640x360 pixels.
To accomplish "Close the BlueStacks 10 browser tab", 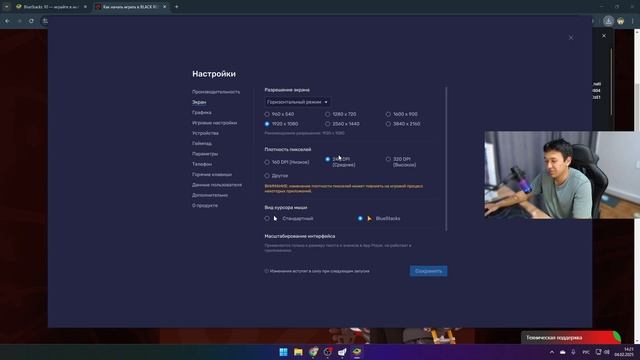I will (x=85, y=7).
